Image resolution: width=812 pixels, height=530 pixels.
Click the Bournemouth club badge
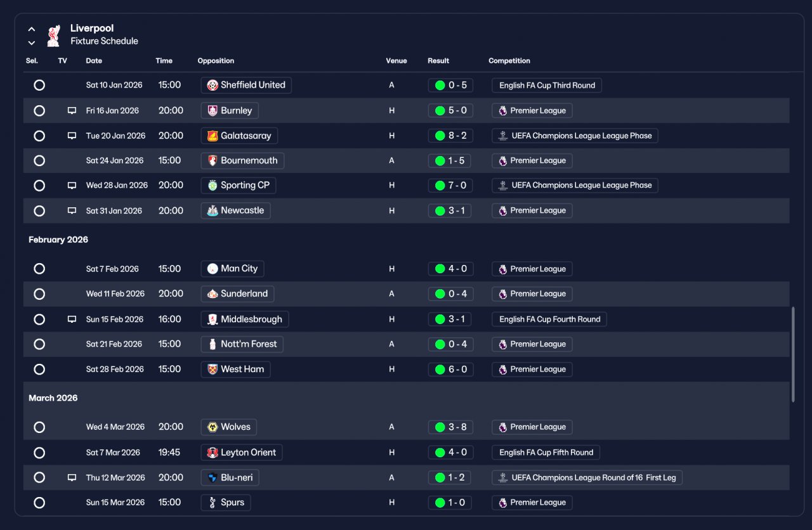pos(213,160)
